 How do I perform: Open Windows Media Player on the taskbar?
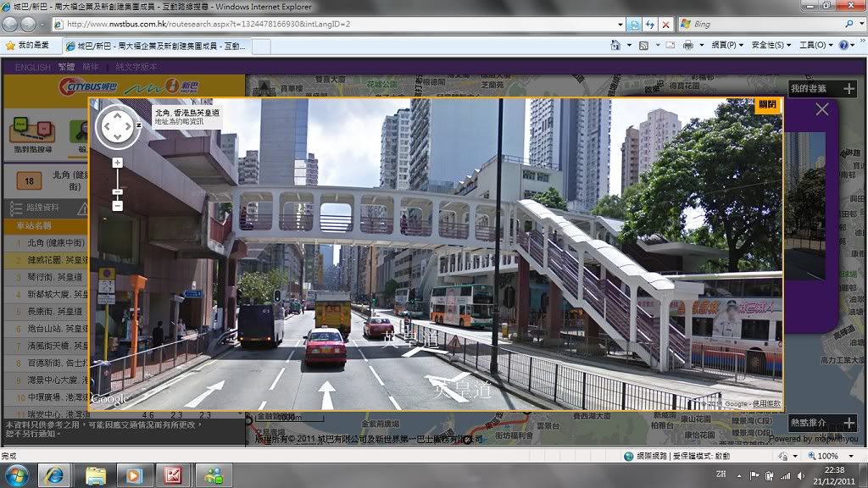(134, 476)
